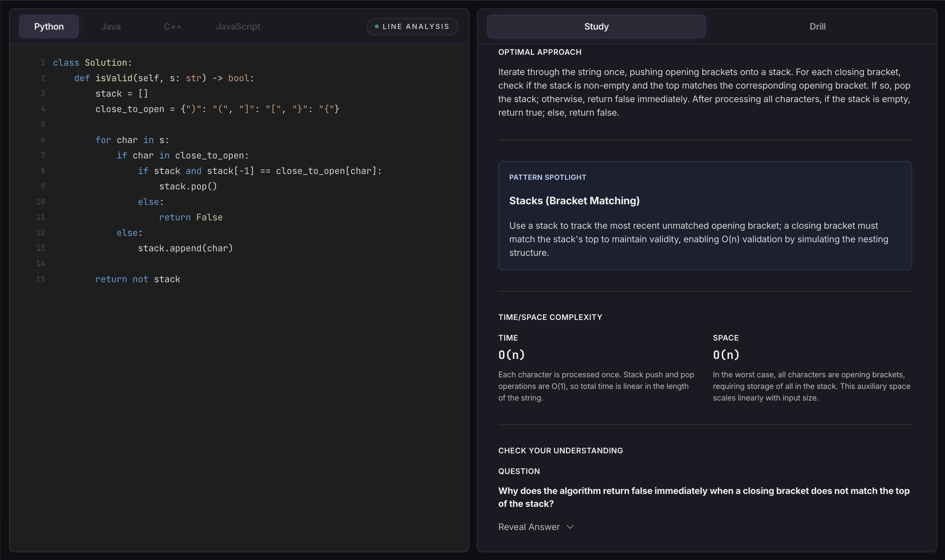Click line number 15 in the gutter
The image size is (945, 560).
click(40, 279)
